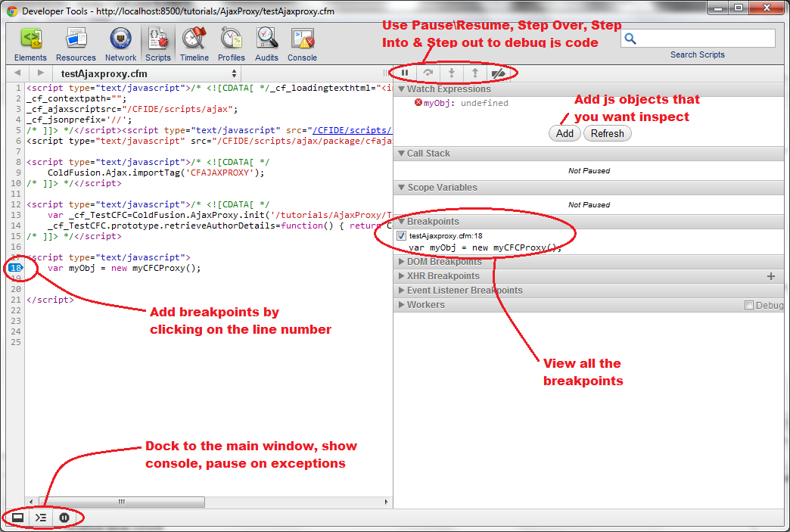Toggle Pause on exceptions at bottom bar
790x532 pixels.
(x=64, y=518)
